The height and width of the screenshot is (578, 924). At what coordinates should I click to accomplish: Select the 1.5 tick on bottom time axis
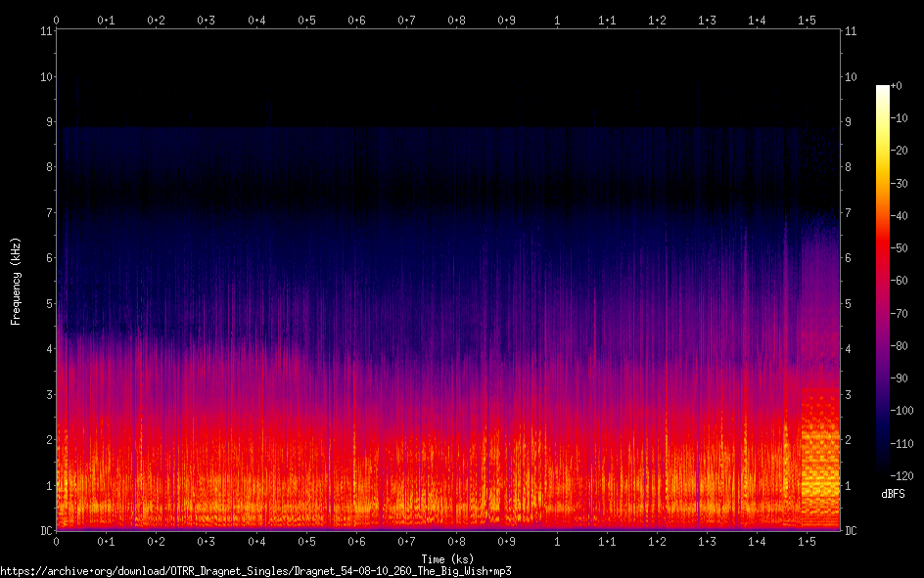(808, 541)
